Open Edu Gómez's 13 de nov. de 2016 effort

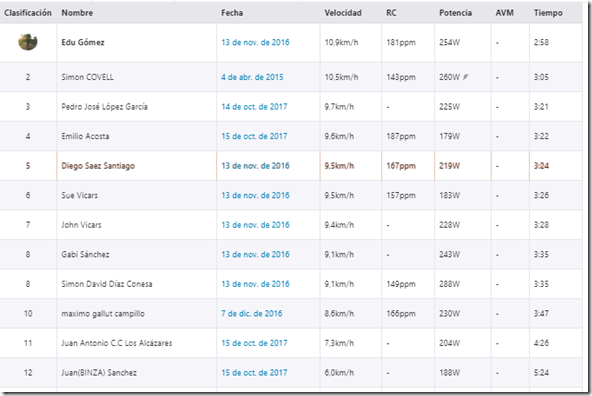[x=255, y=42]
